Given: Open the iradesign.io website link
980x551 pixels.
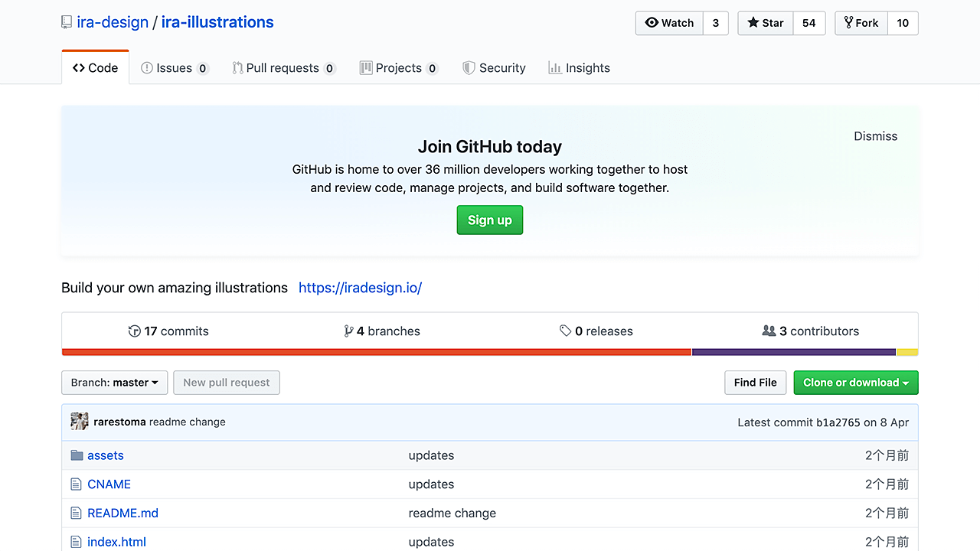Looking at the screenshot, I should tap(360, 288).
